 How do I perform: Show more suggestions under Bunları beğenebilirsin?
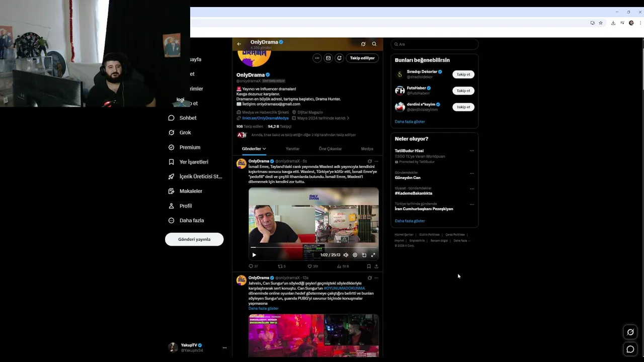(x=410, y=122)
